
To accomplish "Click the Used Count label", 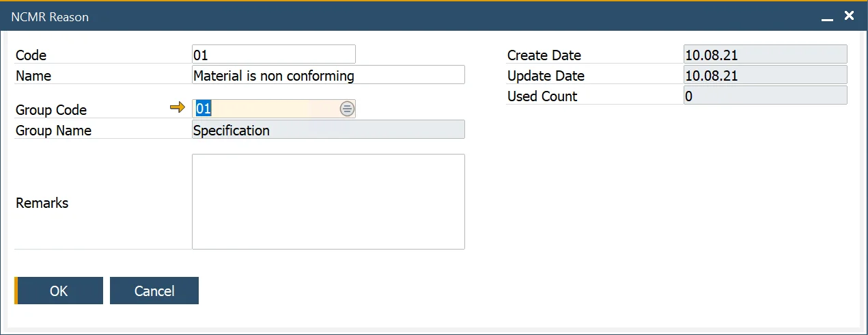I will point(542,96).
